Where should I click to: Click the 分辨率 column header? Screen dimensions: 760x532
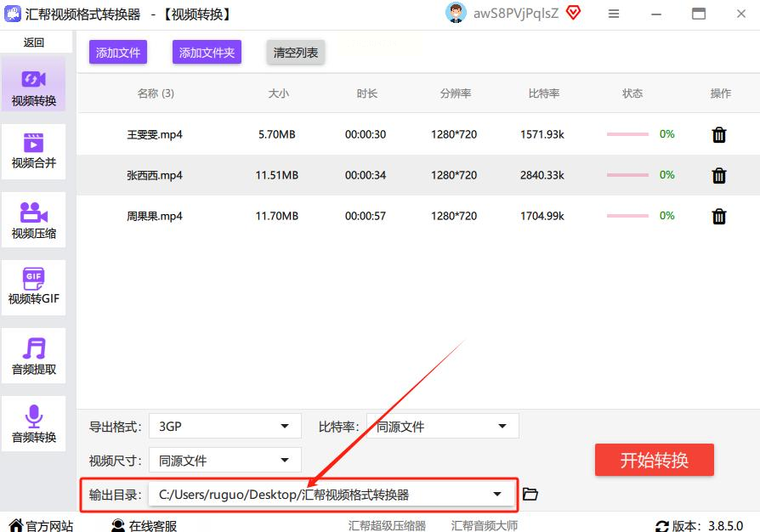point(455,93)
